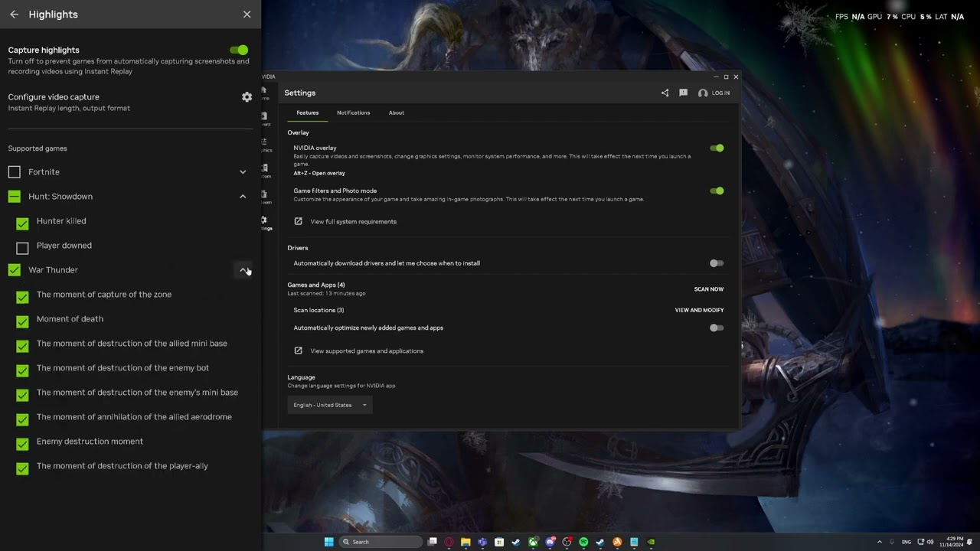This screenshot has height=551, width=980.
Task: Open the Drivers section in NVIDIA app sidebar
Action: (264, 119)
